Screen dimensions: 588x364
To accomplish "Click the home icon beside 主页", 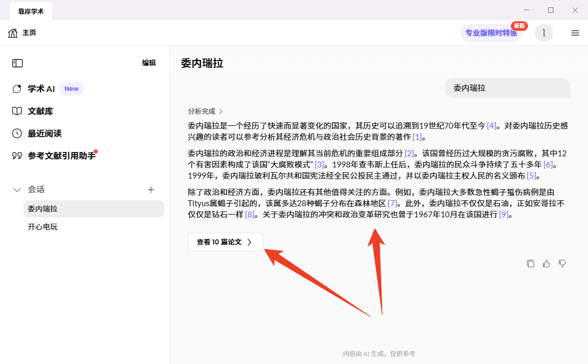I will click(13, 33).
